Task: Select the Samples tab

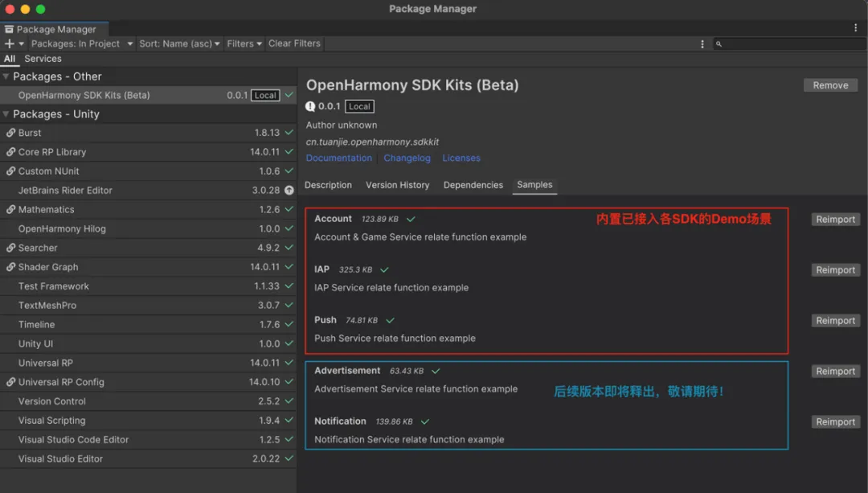Action: pyautogui.click(x=534, y=185)
